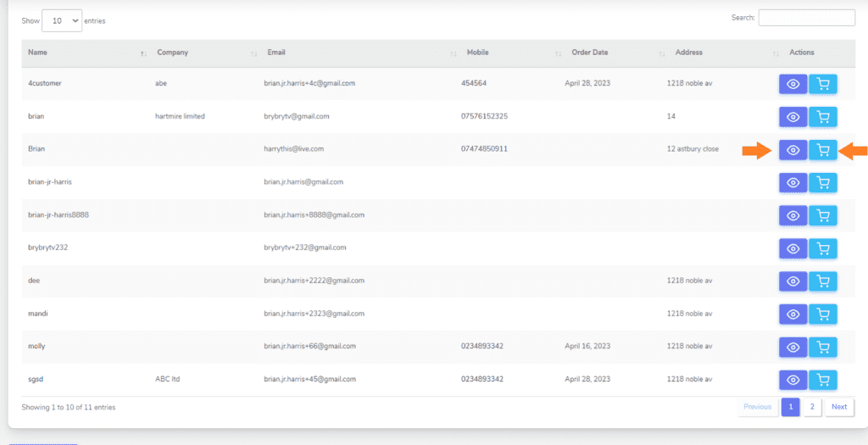The image size is (868, 445).
Task: Open the cart for customer dee
Action: click(823, 281)
